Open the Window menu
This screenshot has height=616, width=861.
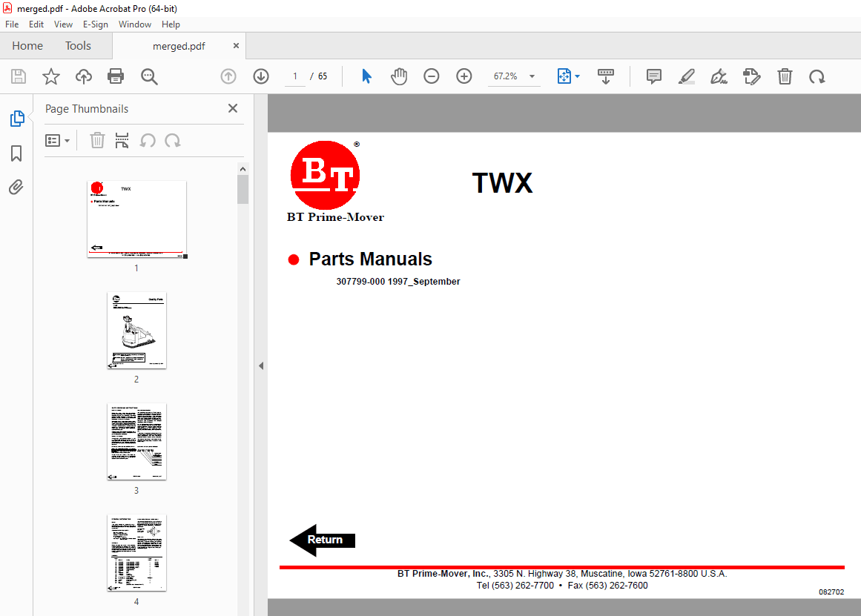(134, 24)
